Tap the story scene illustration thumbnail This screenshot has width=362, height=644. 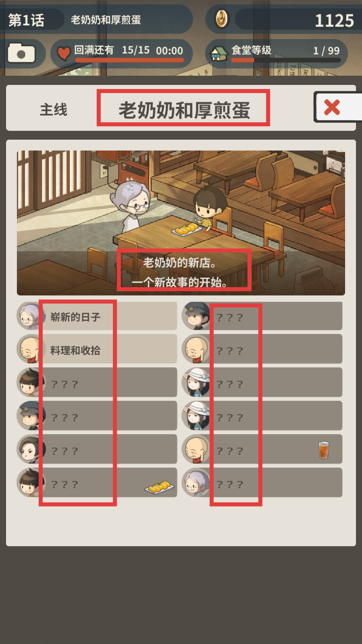pos(181,223)
